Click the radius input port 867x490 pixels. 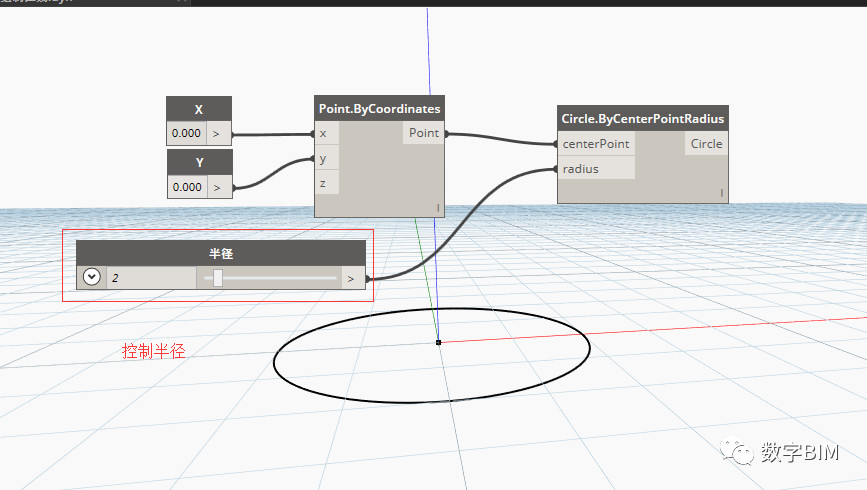click(x=596, y=169)
